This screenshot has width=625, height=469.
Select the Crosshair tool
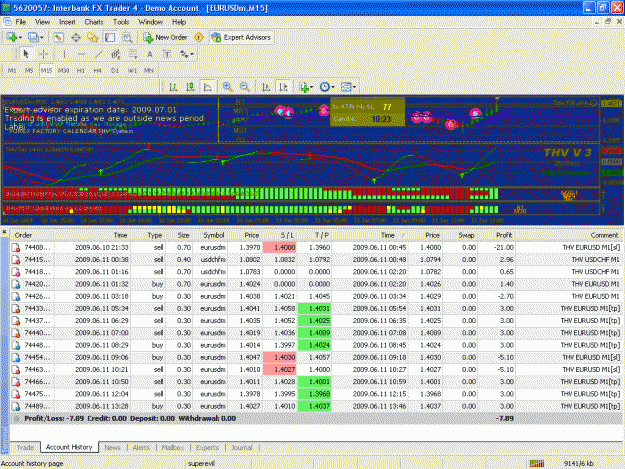[44, 54]
